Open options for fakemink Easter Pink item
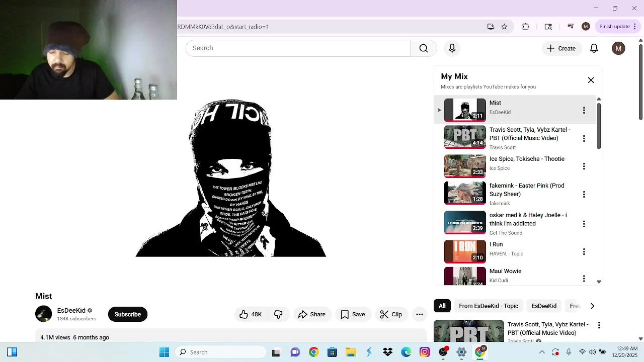644x362 pixels. [x=584, y=194]
